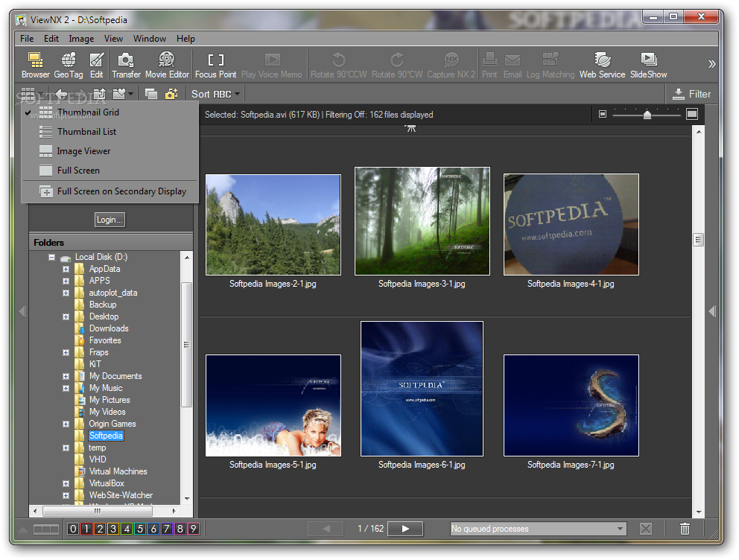Select the Softpedia Images-4-1.jpg thumbnail

[x=571, y=225]
